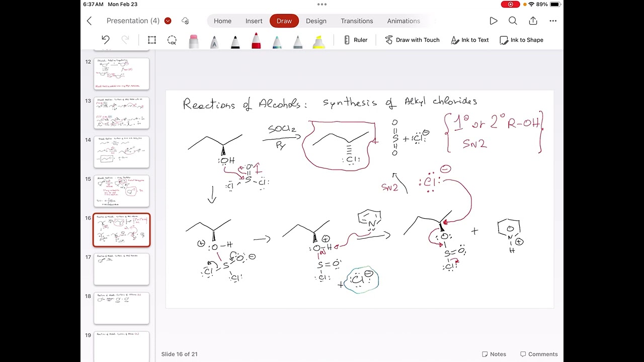Select slide 15 thumbnail
The width and height of the screenshot is (644, 362).
coord(122,191)
